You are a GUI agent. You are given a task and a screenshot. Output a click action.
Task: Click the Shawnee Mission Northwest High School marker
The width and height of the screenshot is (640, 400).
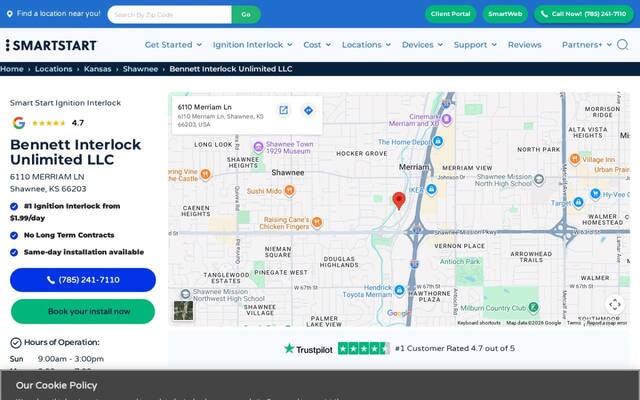pos(186,293)
